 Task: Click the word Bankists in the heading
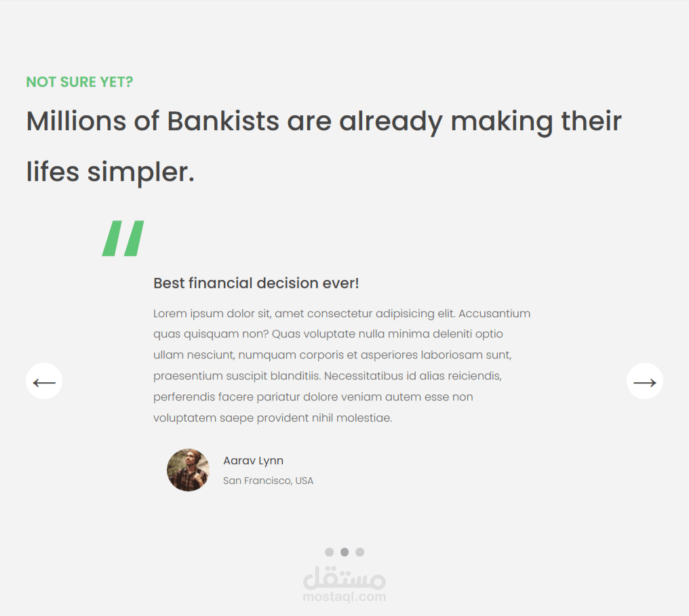point(223,121)
